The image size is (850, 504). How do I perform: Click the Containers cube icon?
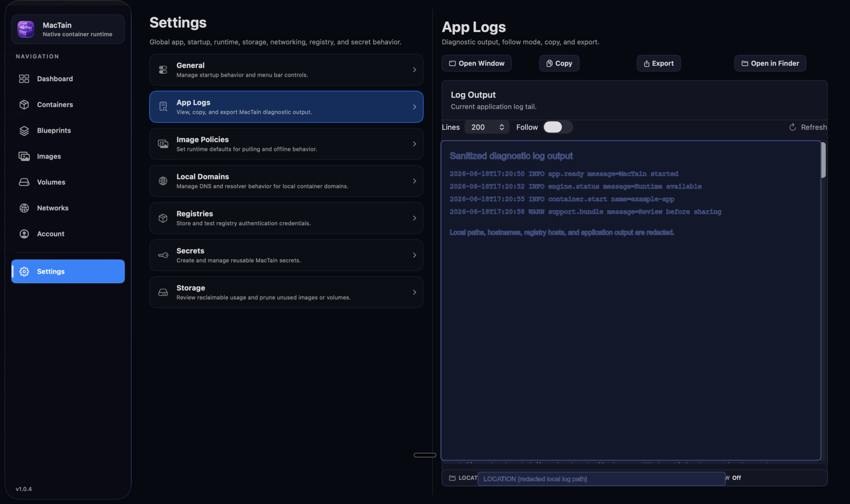pyautogui.click(x=24, y=105)
